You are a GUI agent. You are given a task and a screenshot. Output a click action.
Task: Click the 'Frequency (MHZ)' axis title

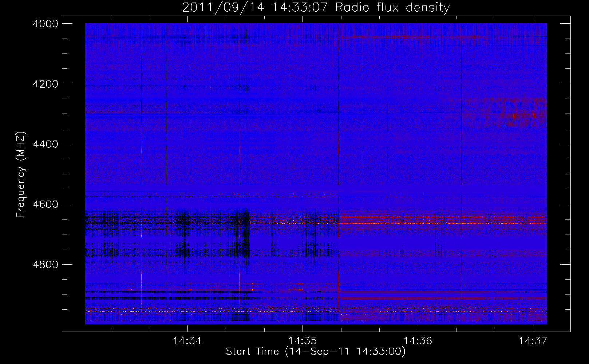pyautogui.click(x=21, y=175)
